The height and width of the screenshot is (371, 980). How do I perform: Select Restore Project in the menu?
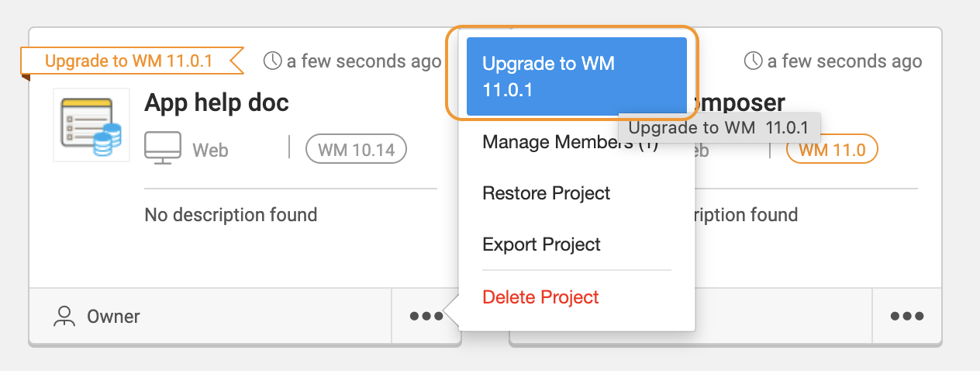coord(546,193)
